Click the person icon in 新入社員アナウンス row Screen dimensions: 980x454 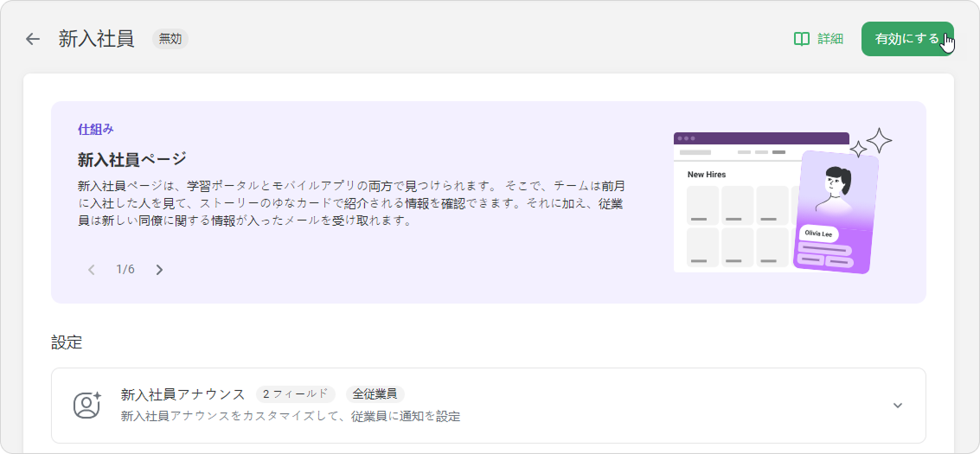[x=86, y=405]
